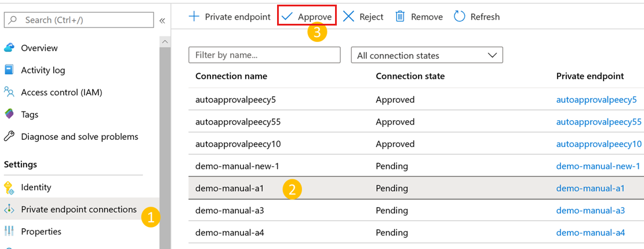Reject the selected connection
Viewport: 644px width, 249px height.
[x=363, y=17]
